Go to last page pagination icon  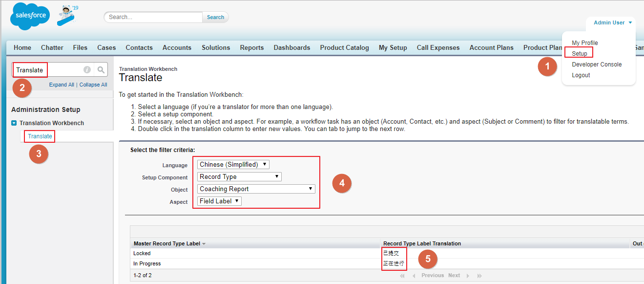pos(479,276)
